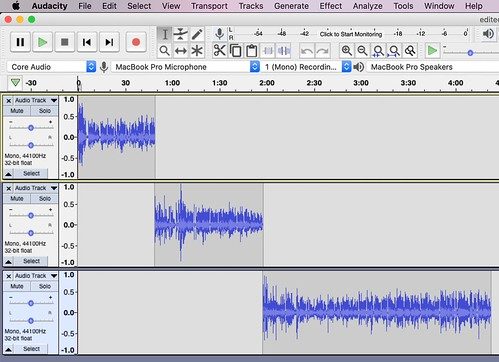The width and height of the screenshot is (499, 362).
Task: Choose the Draw pencil tool
Action: (x=197, y=34)
